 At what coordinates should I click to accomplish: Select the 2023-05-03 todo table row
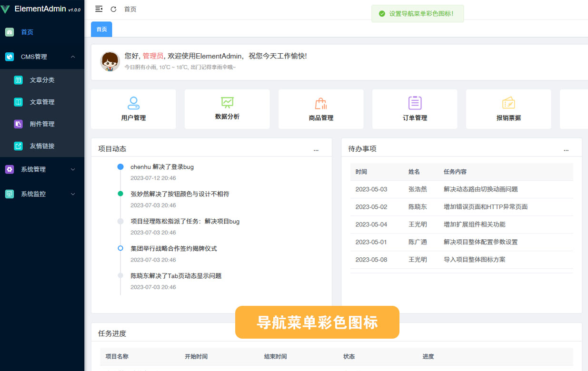461,189
